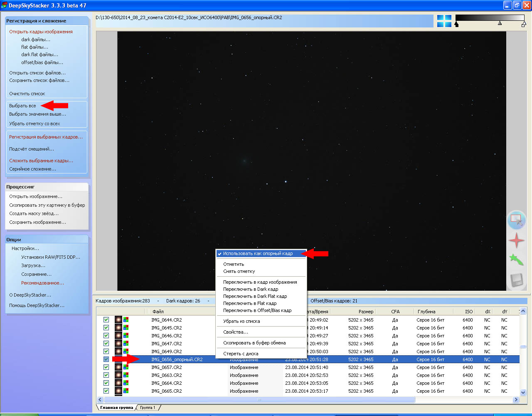
Task: Click the file list's scroll-down arrow
Action: click(523, 392)
